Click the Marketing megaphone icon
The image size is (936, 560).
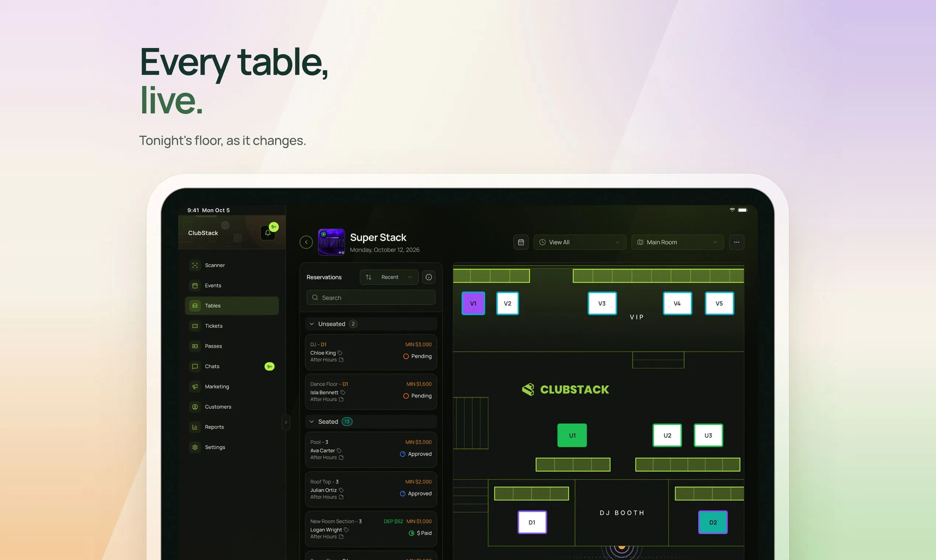(195, 386)
